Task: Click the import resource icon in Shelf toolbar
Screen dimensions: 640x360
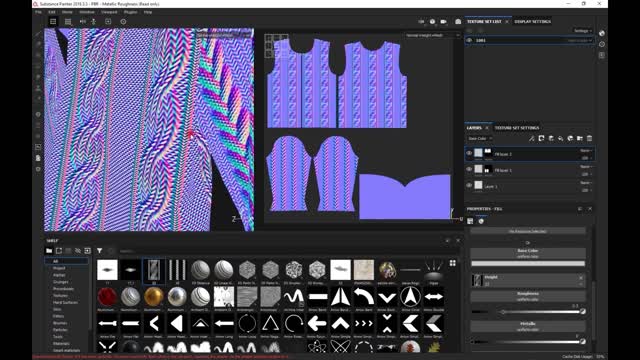Action: pos(87,251)
